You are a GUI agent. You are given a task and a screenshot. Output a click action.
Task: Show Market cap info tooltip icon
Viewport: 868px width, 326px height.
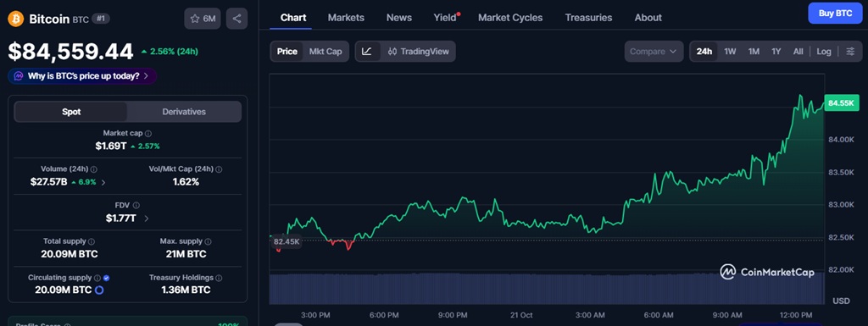point(148,133)
